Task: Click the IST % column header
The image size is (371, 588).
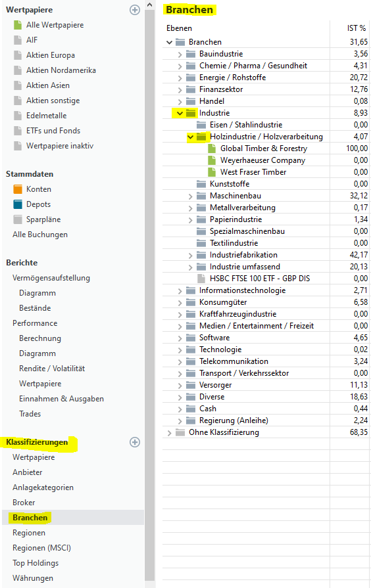Action: (x=357, y=28)
